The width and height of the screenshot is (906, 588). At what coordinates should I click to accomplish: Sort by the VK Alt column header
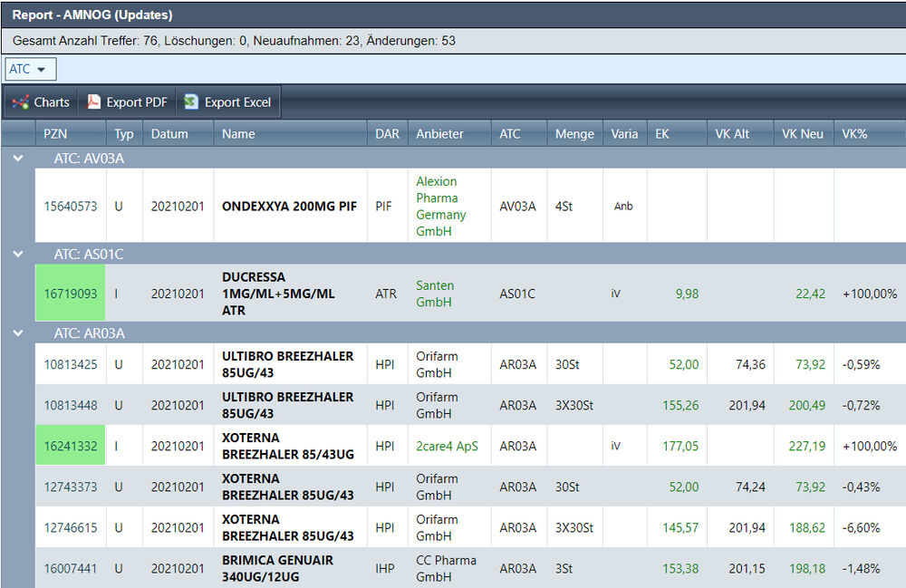pyautogui.click(x=740, y=134)
